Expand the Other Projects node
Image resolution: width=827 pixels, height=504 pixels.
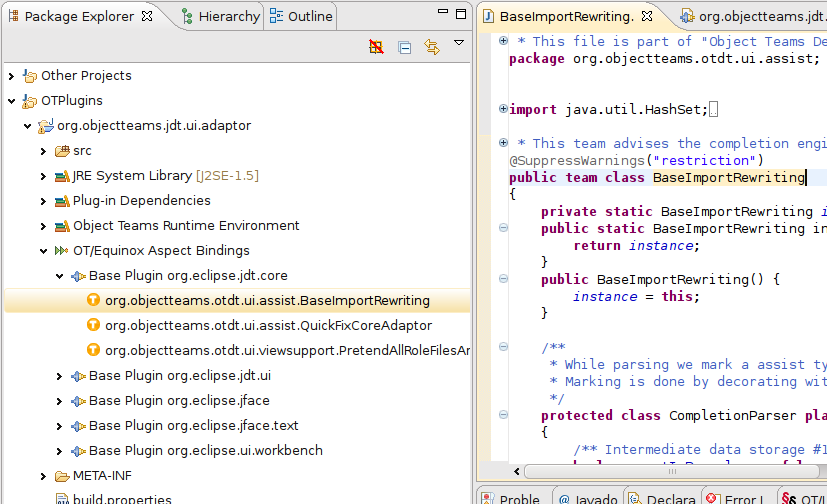click(x=11, y=76)
